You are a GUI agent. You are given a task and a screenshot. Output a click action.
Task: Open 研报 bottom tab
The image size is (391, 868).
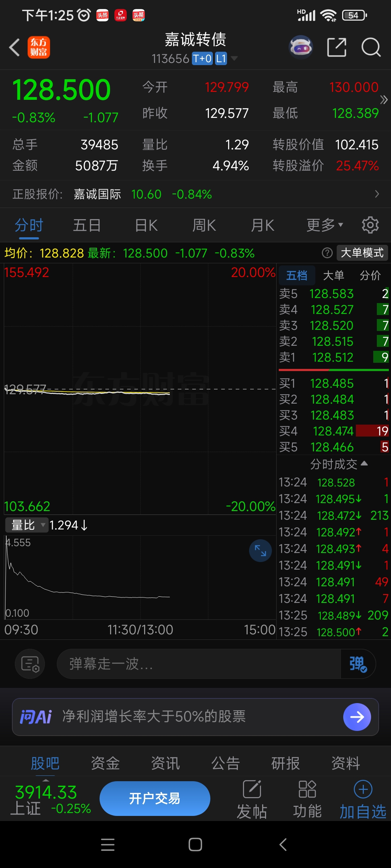coord(286,763)
